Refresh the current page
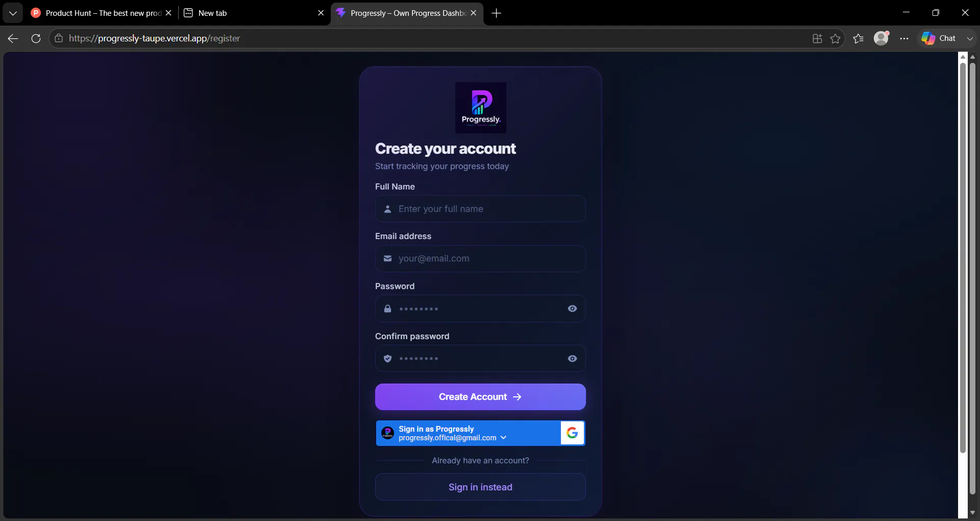980x521 pixels. click(x=36, y=38)
